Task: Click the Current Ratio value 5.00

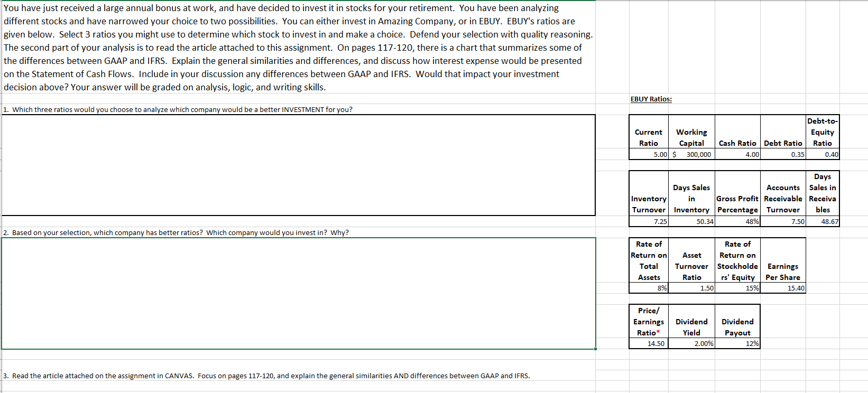Action: coord(649,154)
